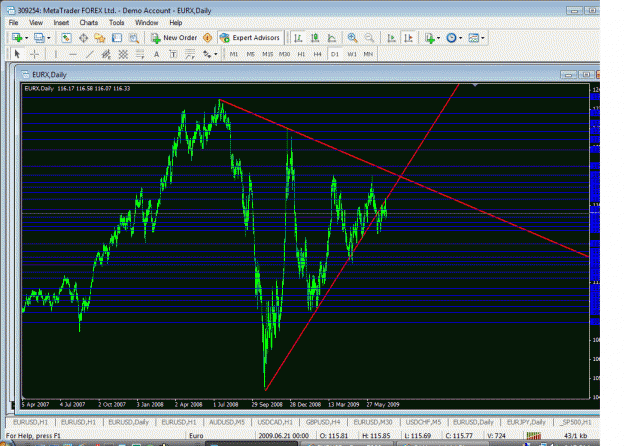This screenshot has width=625, height=446.
Task: Open the Help menu
Action: [176, 23]
